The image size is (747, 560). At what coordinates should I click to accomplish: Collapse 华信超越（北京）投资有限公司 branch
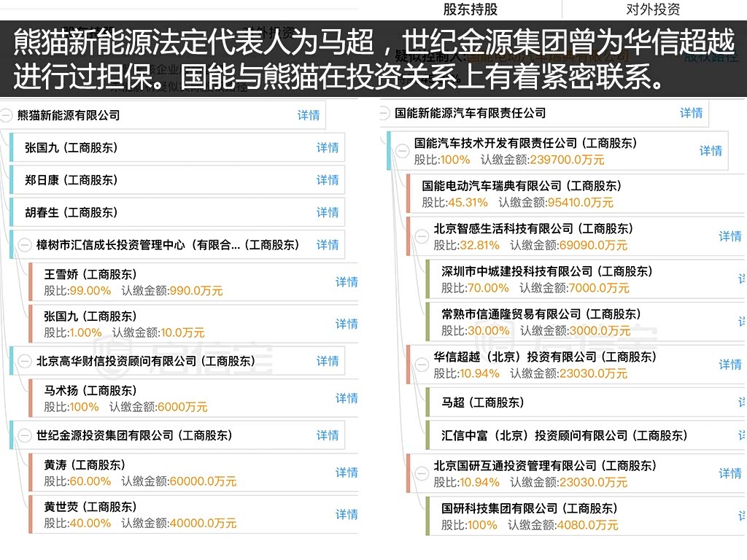(422, 365)
